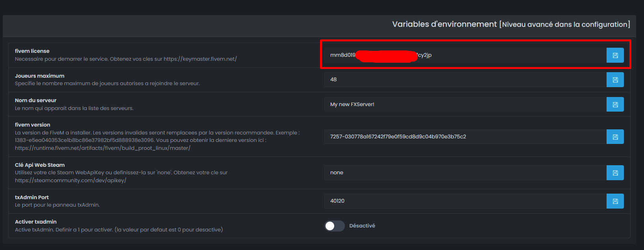
Task: Focus the fivem license input field
Action: coord(512,55)
